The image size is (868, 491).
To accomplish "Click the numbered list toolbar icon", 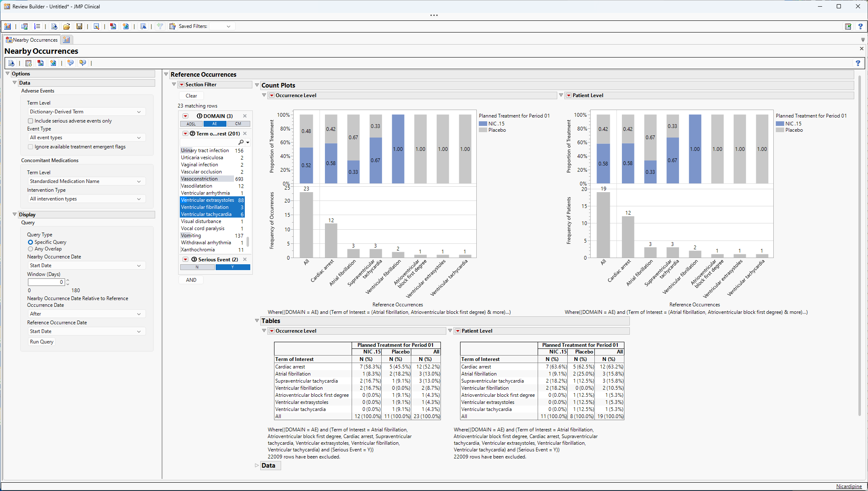I will 37,26.
